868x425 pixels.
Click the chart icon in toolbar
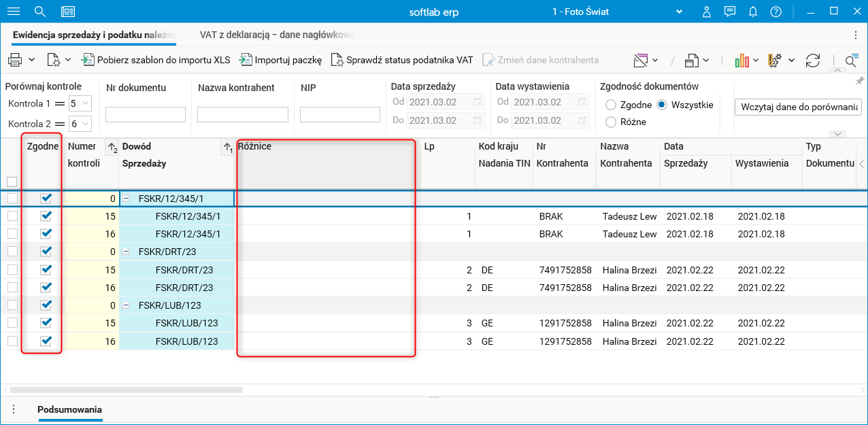click(x=742, y=61)
